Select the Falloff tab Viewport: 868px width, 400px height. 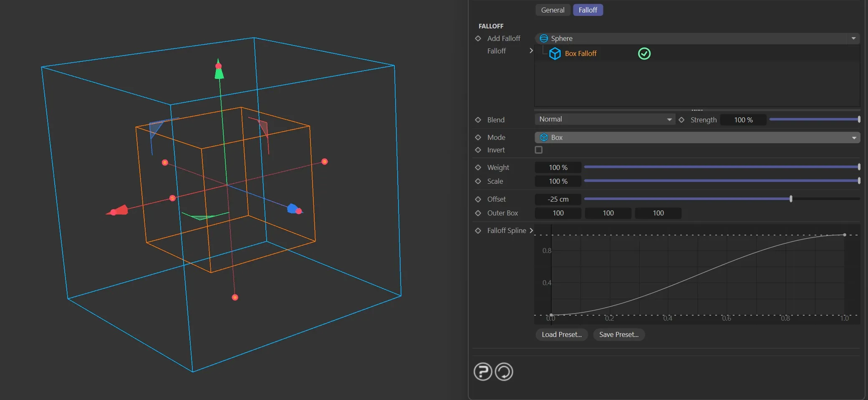tap(588, 10)
